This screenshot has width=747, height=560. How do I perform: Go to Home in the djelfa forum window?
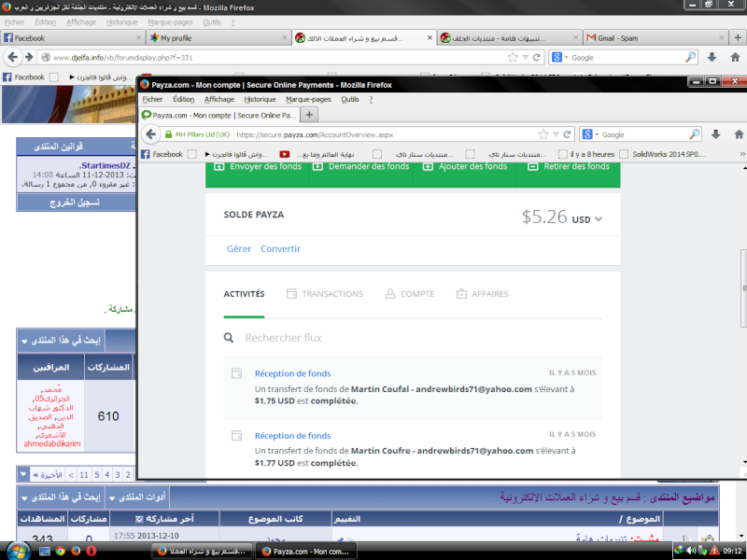(735, 58)
